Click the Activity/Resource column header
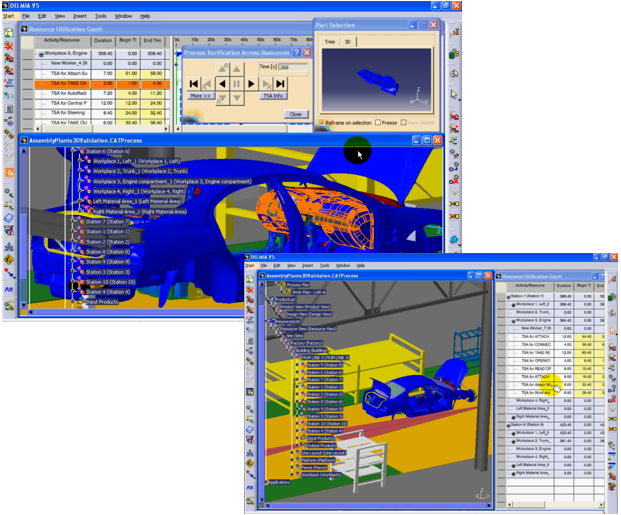The image size is (621, 515). [x=62, y=40]
